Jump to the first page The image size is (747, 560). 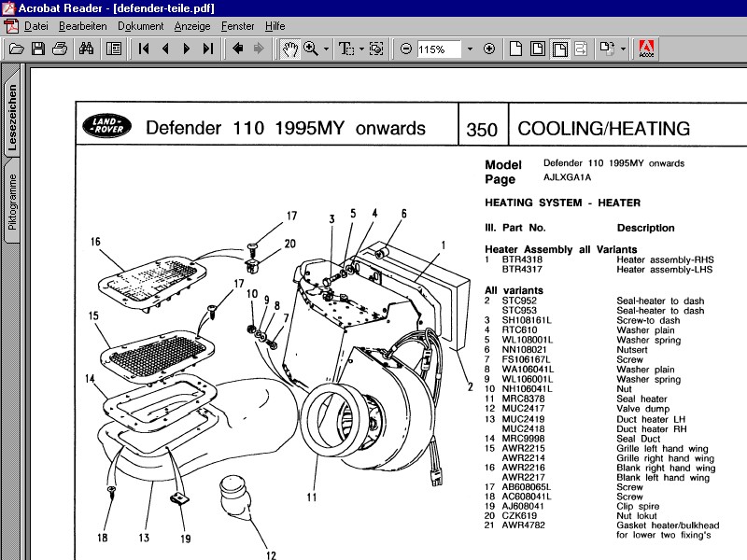[x=144, y=49]
